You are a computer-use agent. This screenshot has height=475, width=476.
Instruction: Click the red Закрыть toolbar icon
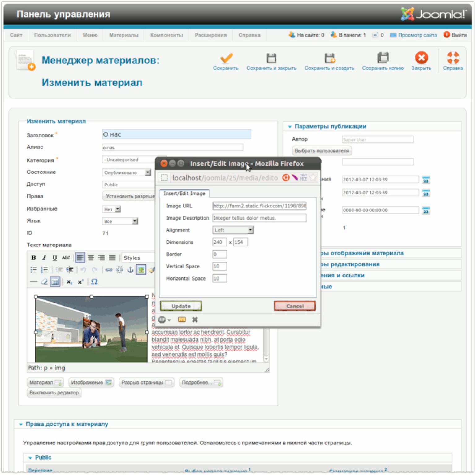tap(421, 58)
